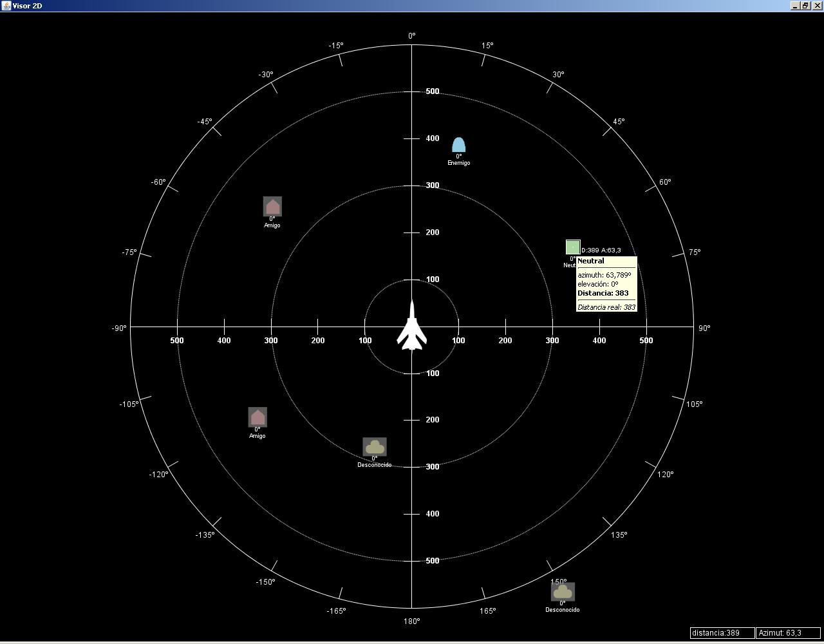
Task: Click the Enemigo label under blue icon
Action: click(459, 163)
